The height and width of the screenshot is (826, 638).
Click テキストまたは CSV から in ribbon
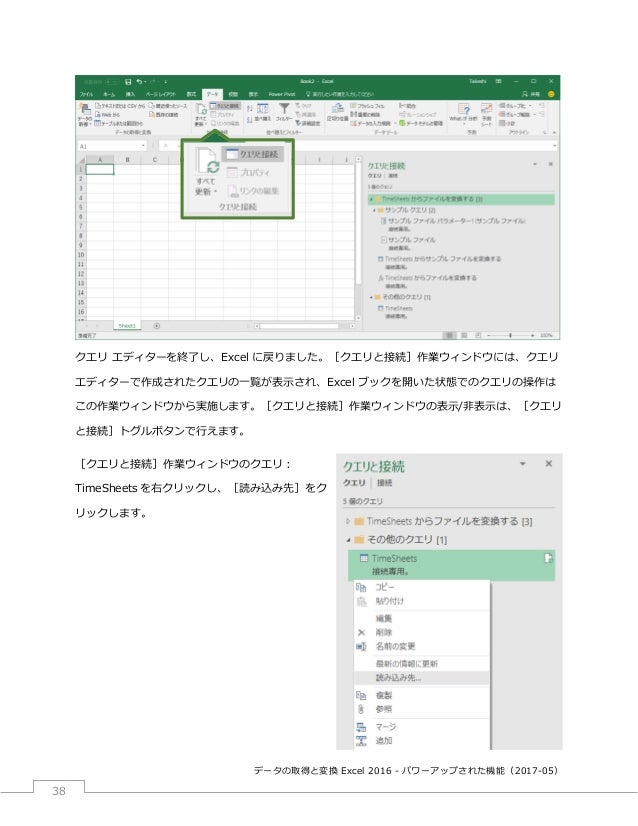[x=120, y=106]
